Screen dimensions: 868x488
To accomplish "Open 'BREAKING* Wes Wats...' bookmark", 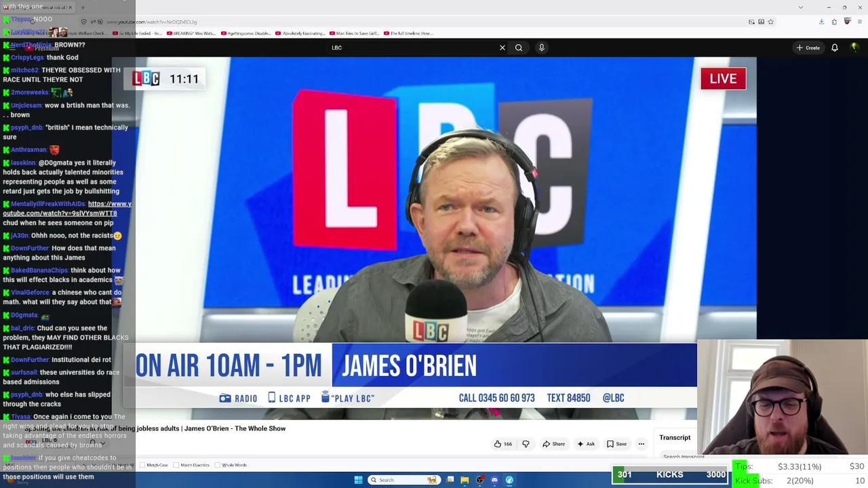I will click(x=191, y=33).
